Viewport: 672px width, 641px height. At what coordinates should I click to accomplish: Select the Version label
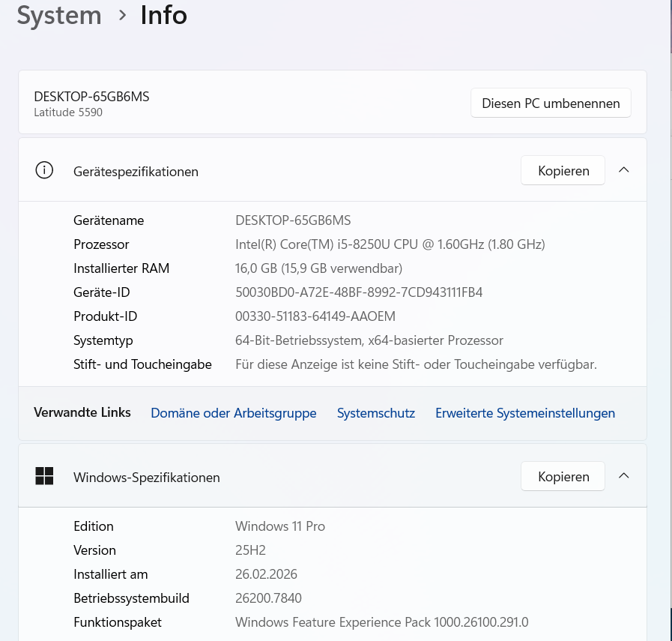point(94,550)
